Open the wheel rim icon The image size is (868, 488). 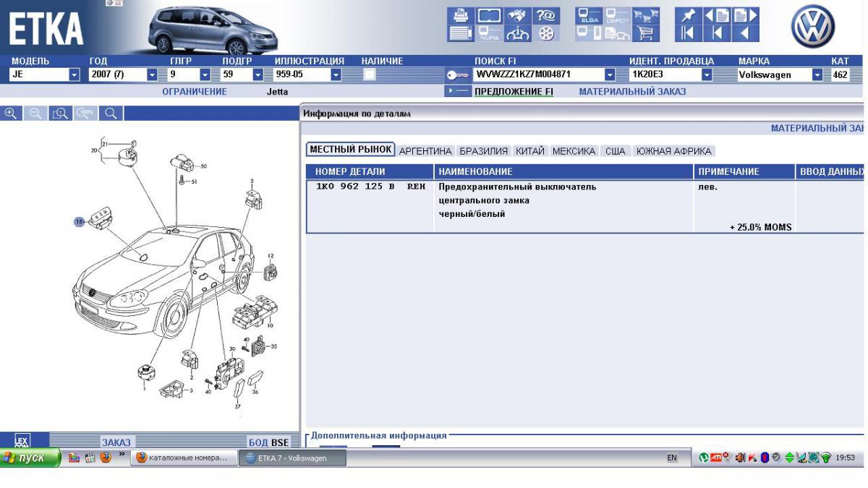point(548,34)
